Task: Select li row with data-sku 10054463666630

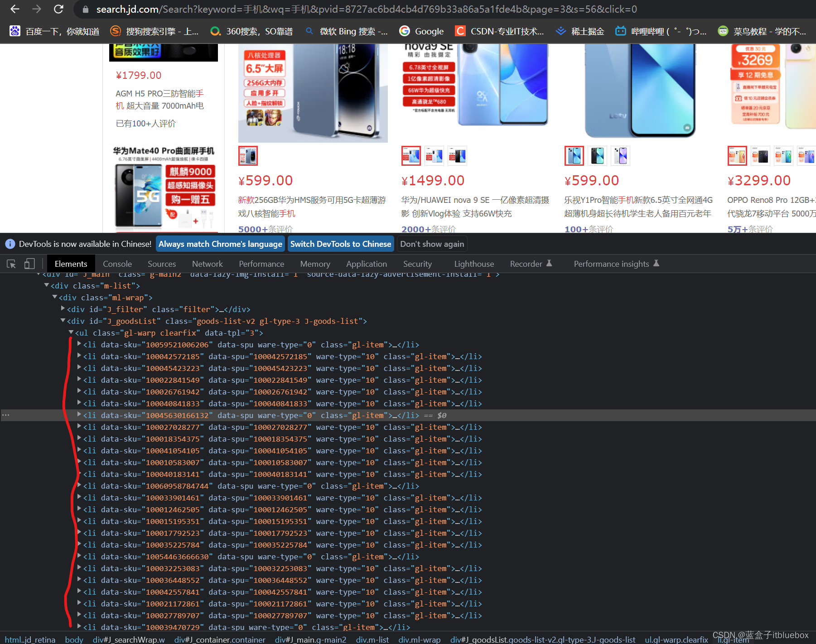Action: pyautogui.click(x=251, y=556)
